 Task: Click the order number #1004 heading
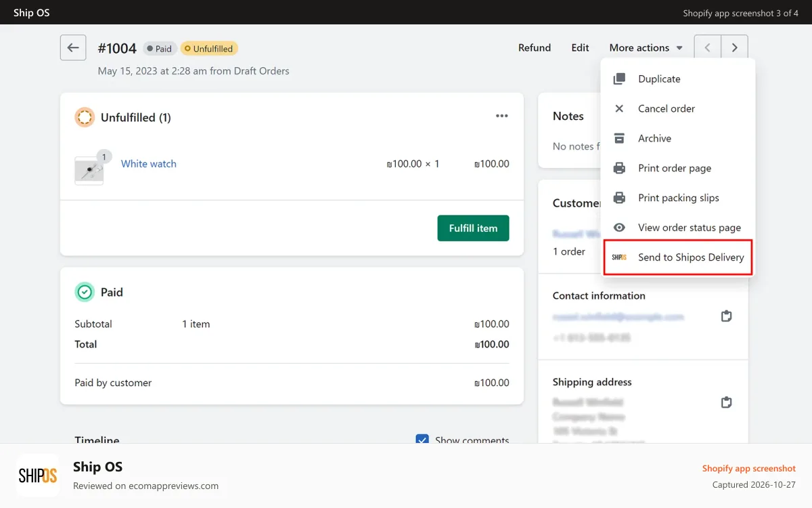117,49
